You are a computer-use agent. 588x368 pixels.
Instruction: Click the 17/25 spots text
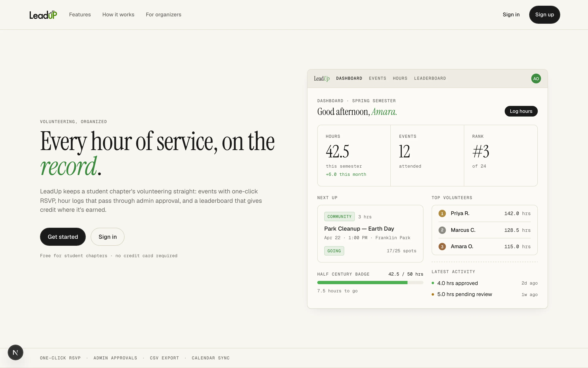pyautogui.click(x=401, y=251)
